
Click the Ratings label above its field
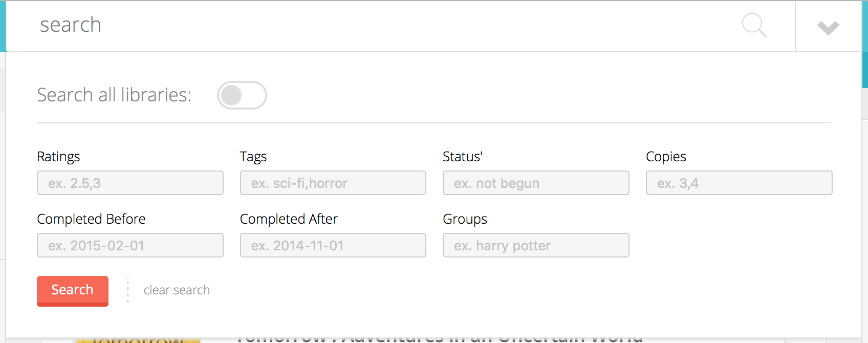[x=58, y=157]
